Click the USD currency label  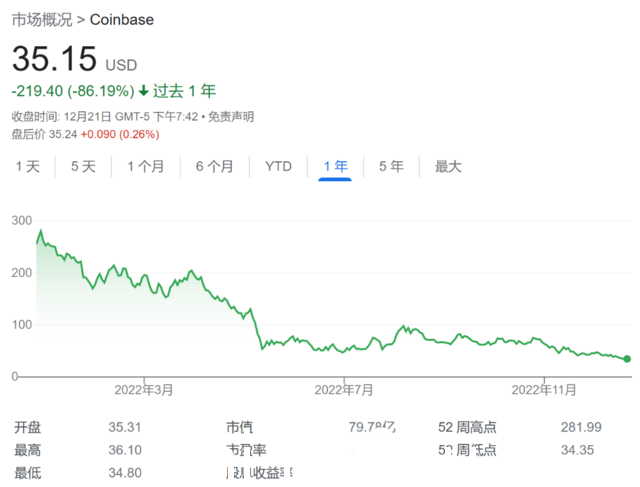tap(121, 65)
